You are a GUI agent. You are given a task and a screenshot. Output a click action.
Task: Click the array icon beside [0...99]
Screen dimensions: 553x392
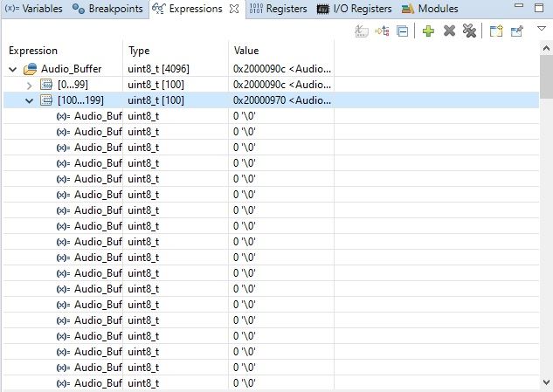(x=46, y=85)
